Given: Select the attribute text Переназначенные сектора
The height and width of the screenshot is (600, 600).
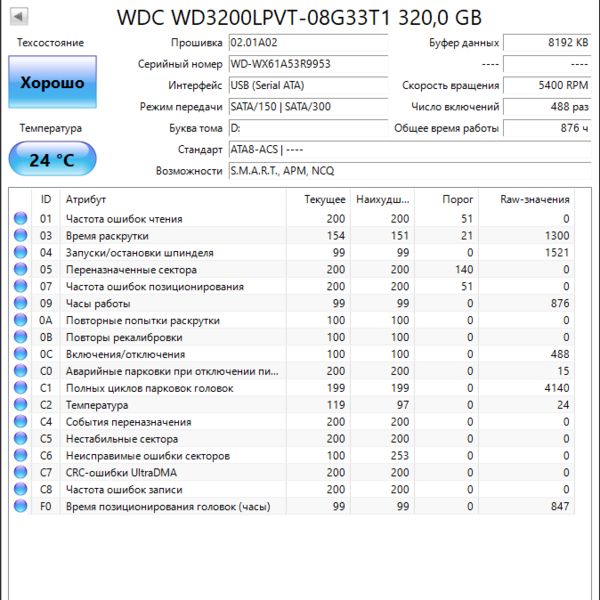Looking at the screenshot, I should tap(131, 270).
